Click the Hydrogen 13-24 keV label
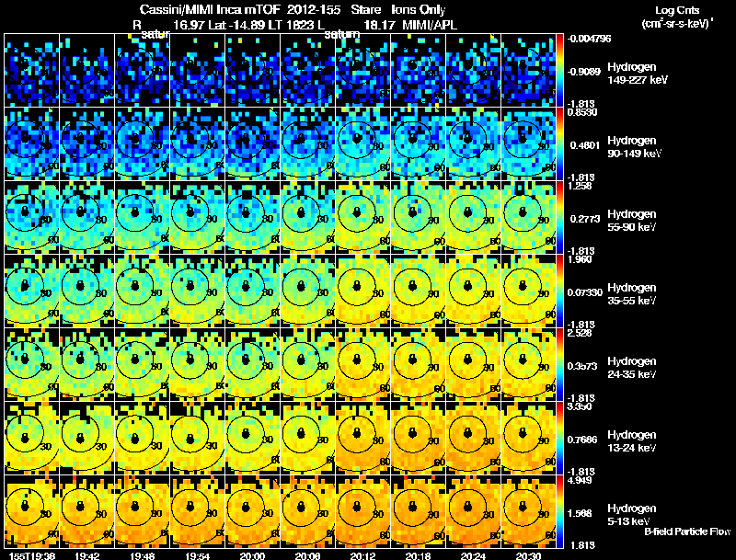The width and height of the screenshot is (736, 560). (632, 441)
